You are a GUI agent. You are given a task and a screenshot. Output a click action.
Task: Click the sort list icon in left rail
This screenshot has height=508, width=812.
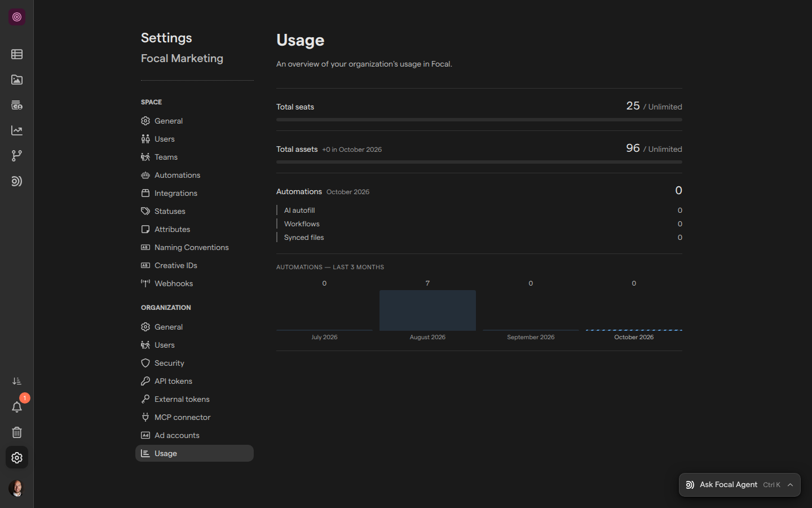pos(17,382)
